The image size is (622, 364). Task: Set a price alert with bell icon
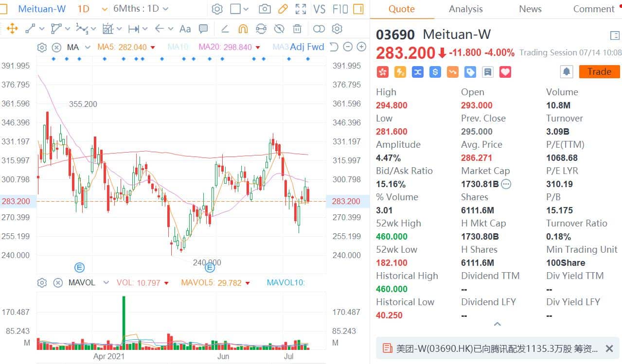tap(567, 72)
